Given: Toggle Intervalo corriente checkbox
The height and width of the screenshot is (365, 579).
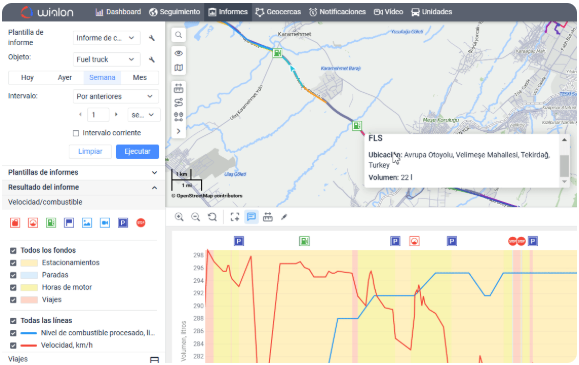Looking at the screenshot, I should 76,133.
